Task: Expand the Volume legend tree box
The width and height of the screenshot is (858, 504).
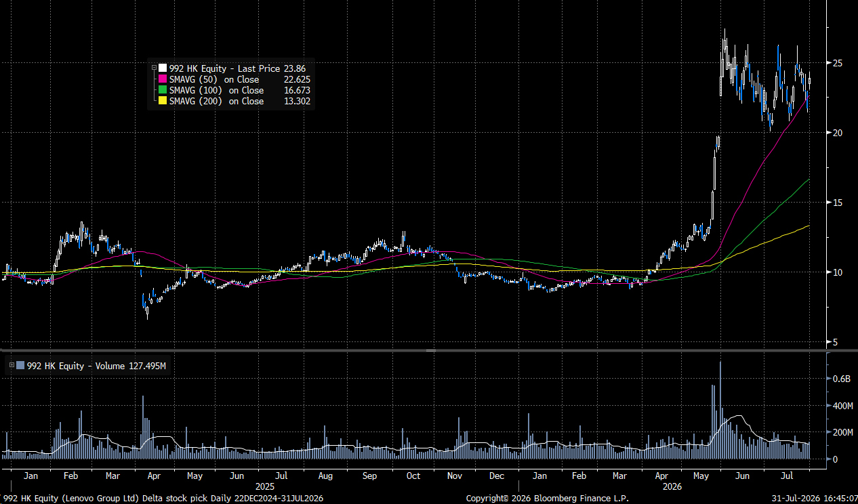Action: [11, 365]
